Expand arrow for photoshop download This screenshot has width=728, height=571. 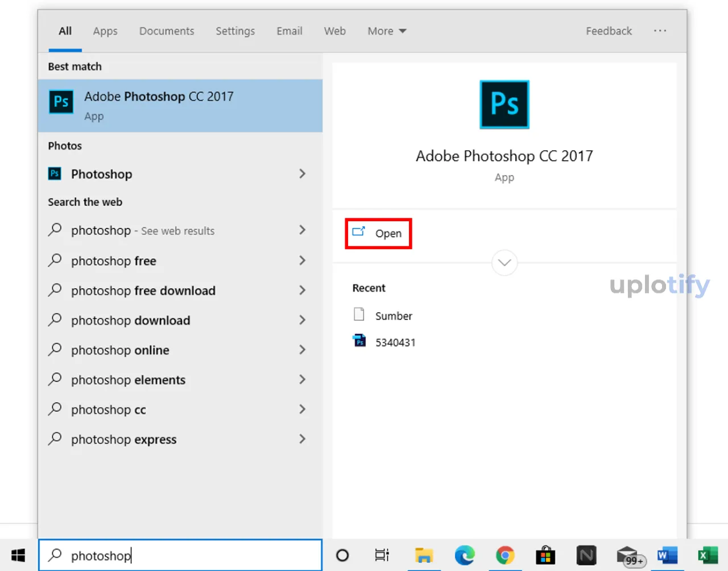302,320
